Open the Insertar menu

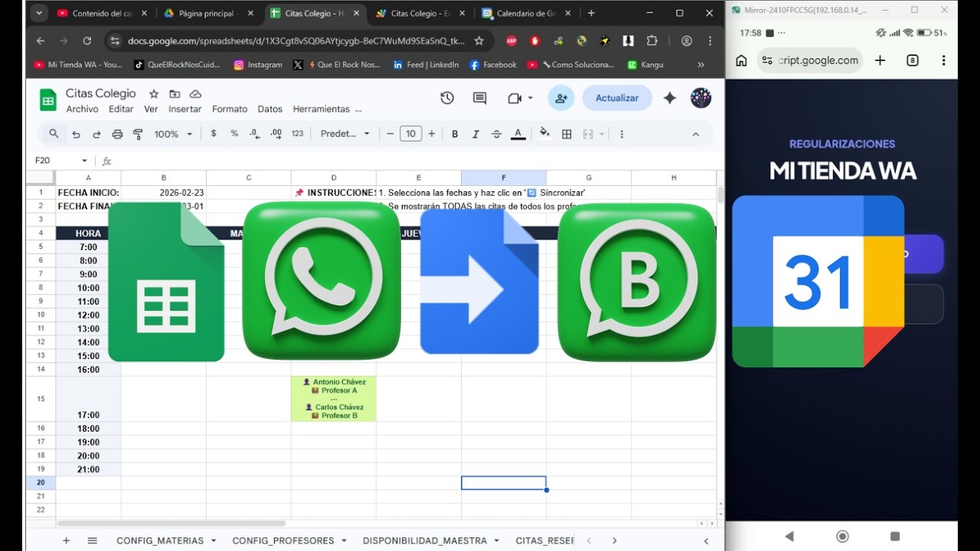(x=185, y=109)
